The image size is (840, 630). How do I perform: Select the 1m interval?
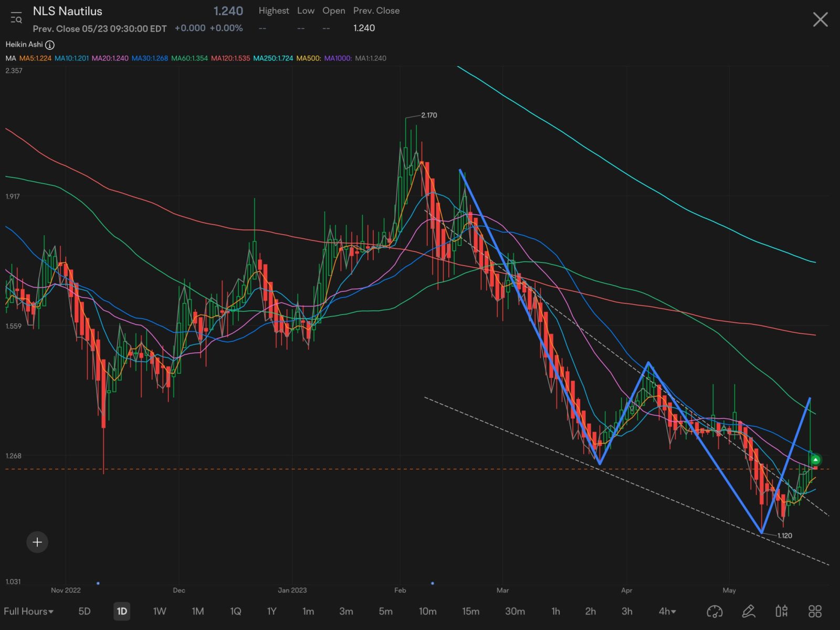308,611
